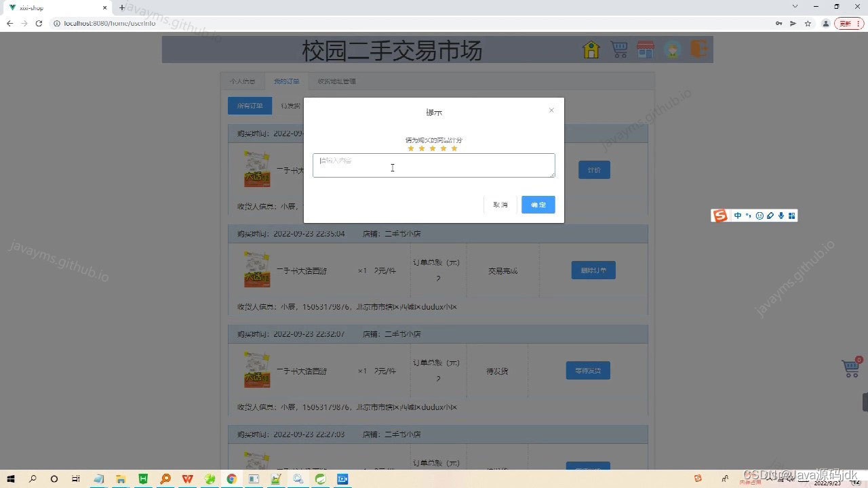Screen dimensions: 868x488
Task: Open Google Chrome from the taskbar
Action: [232, 479]
